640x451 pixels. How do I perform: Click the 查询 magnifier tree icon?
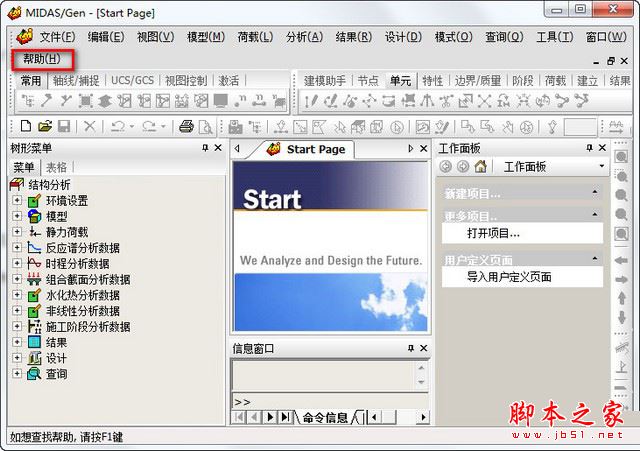[34, 373]
